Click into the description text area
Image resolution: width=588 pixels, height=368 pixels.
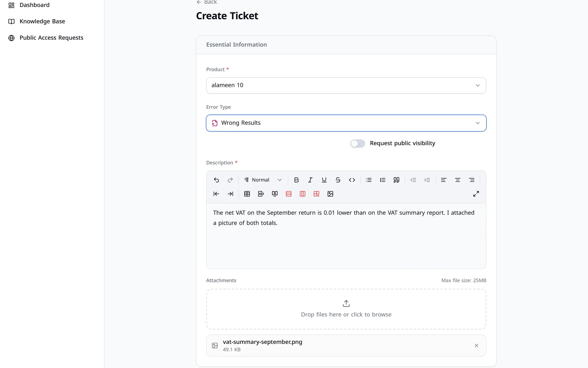(346, 236)
